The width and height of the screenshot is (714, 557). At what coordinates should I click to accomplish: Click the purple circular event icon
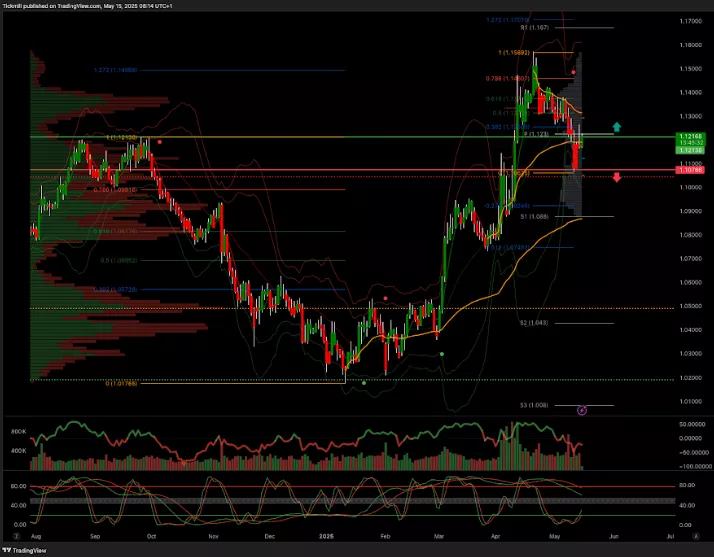[x=583, y=410]
